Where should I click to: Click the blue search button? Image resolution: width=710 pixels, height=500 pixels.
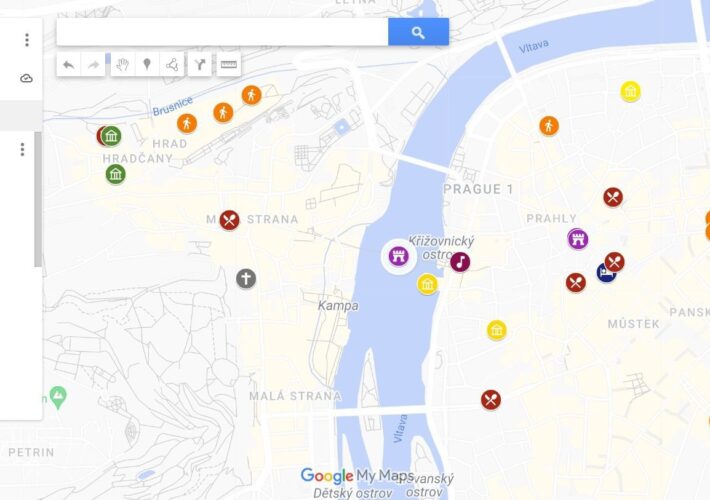[x=418, y=32]
